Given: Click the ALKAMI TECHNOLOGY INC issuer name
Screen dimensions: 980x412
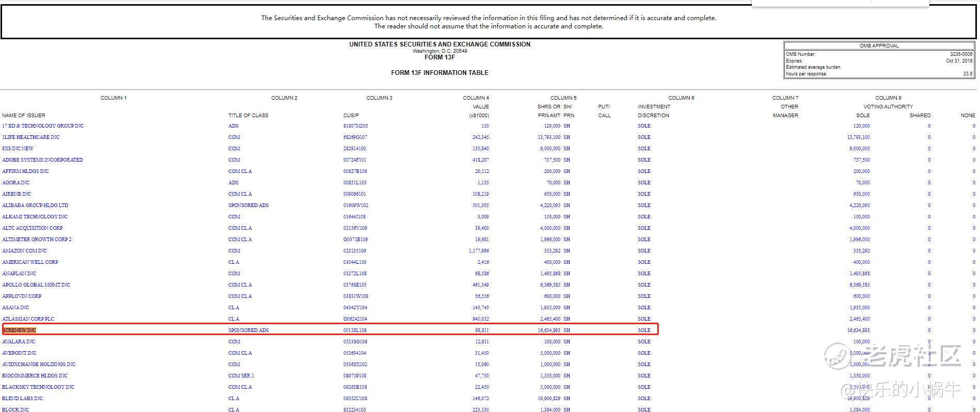Looking at the screenshot, I should coord(35,217).
